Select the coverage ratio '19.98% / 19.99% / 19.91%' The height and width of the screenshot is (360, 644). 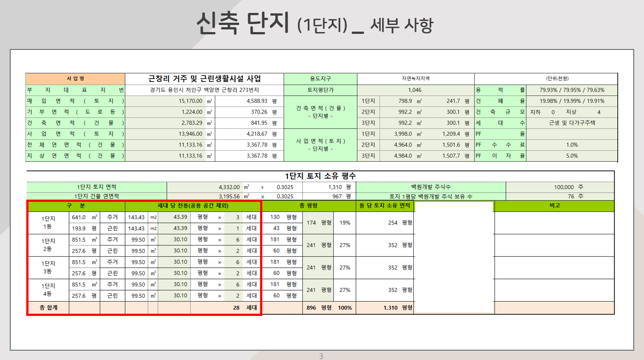pyautogui.click(x=572, y=101)
